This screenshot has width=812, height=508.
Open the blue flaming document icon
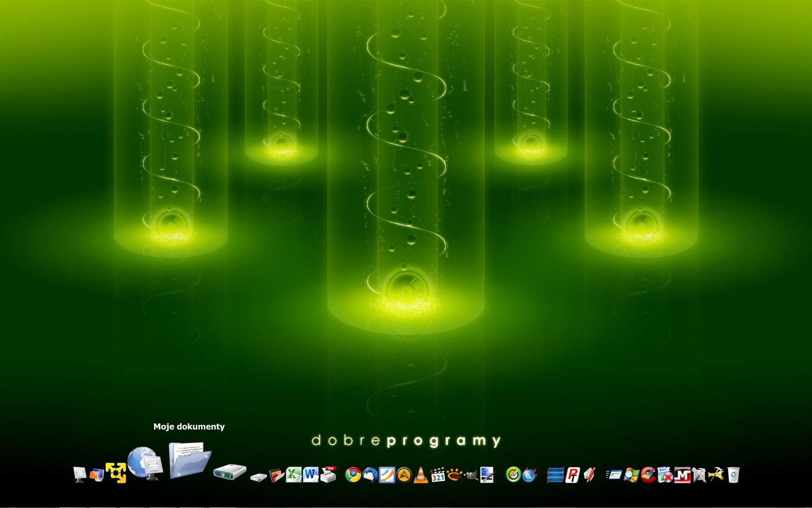pyautogui.click(x=530, y=475)
